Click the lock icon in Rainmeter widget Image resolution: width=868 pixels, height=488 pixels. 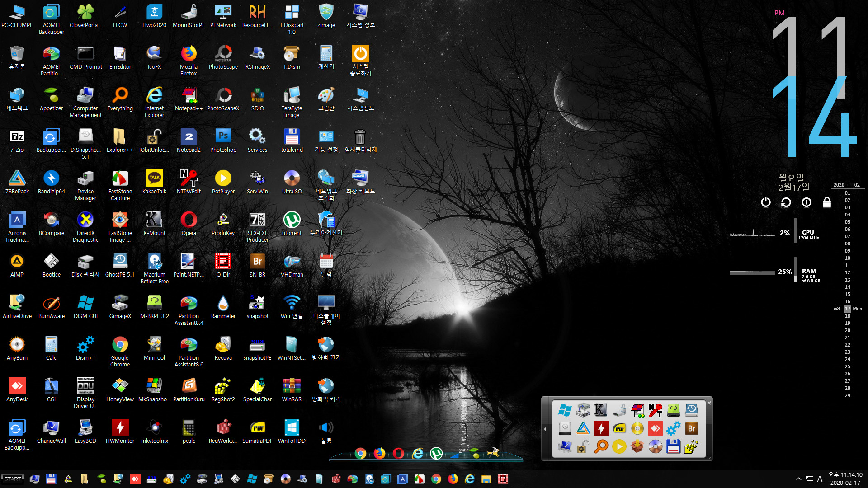point(827,202)
